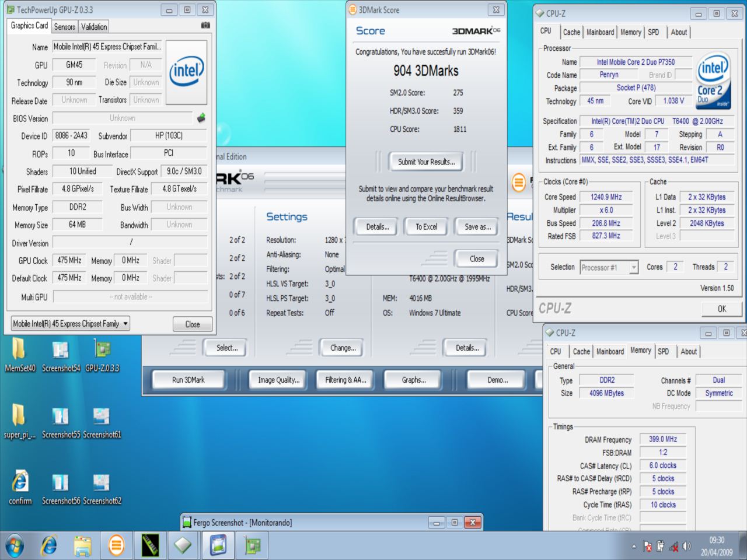
Task: Click the Fergo Screenshot window title icon
Action: [x=187, y=522]
